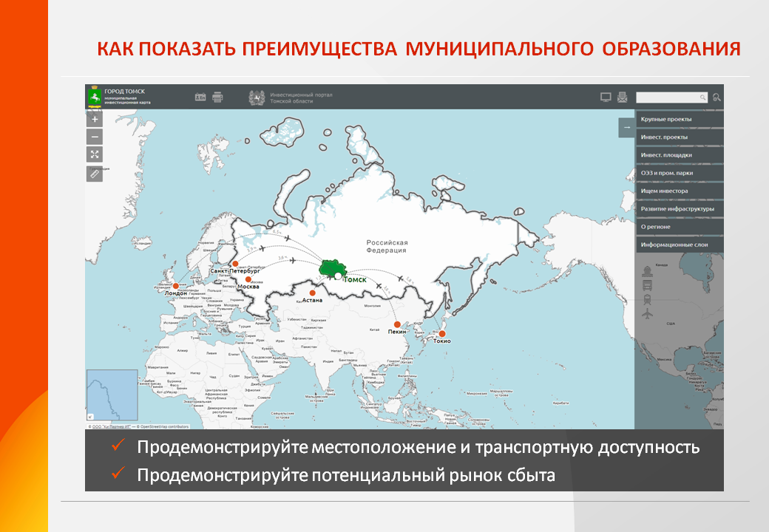
Task: Open the Инвест. проекты menu item
Action: click(x=680, y=137)
